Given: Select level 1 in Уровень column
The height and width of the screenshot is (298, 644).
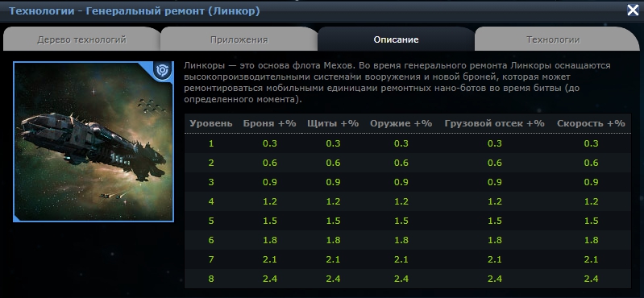Looking at the screenshot, I should [x=211, y=143].
